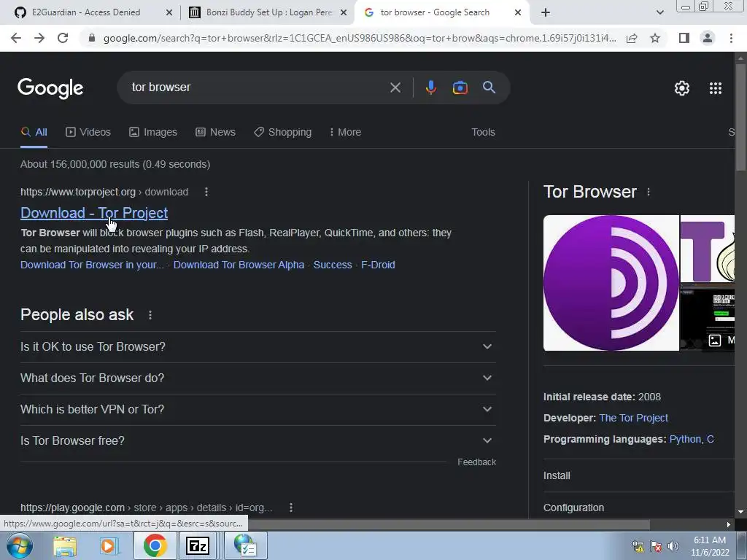Open Windows Media Player from taskbar
Screen dimensions: 747x560
109,545
